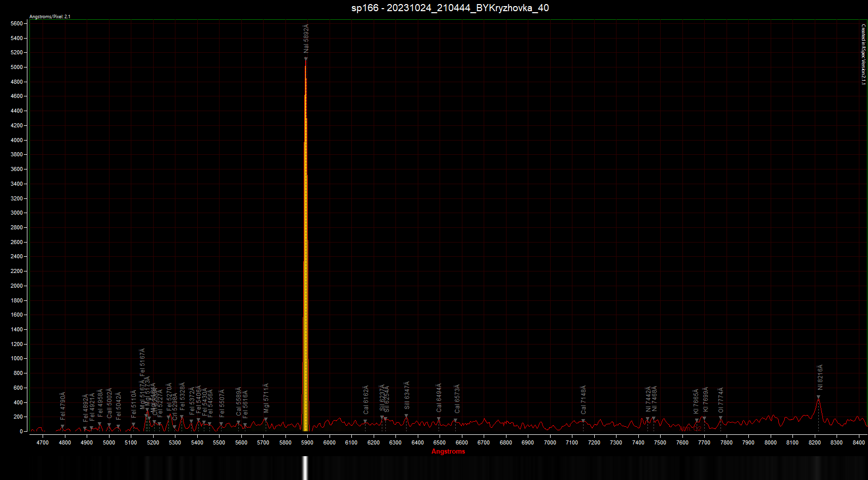The height and width of the screenshot is (480, 868).
Task: Select the marker triangle under MgI 5711Å
Action: click(x=265, y=420)
